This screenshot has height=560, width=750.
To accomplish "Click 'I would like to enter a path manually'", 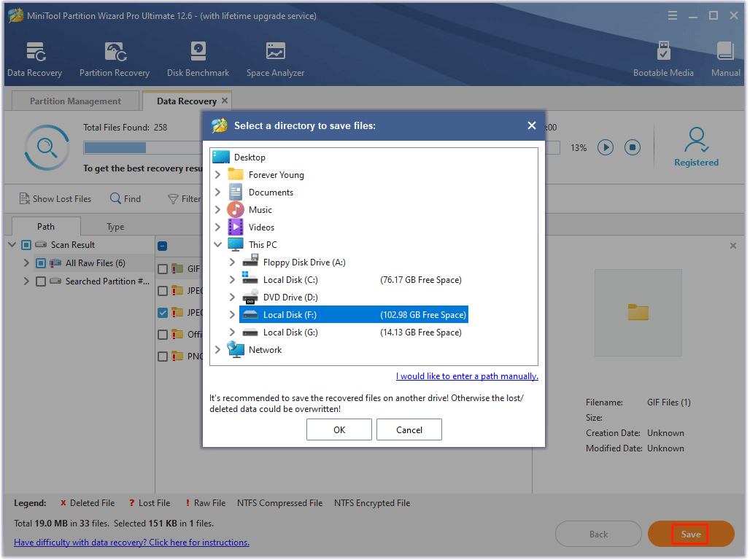I will (x=468, y=376).
